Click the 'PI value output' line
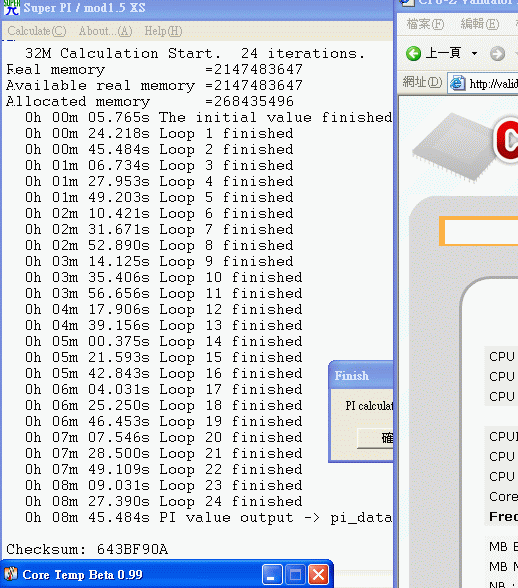Viewport: 518px width, 588px height. click(x=209, y=518)
